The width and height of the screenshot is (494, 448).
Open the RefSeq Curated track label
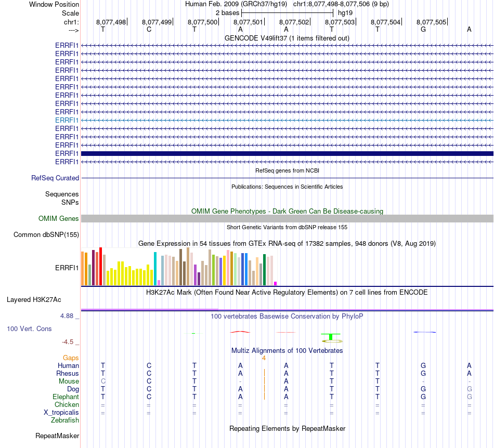[x=55, y=178]
